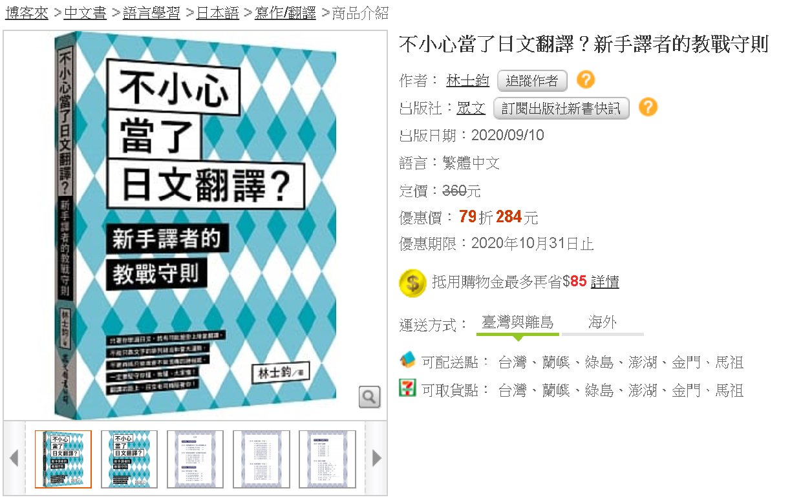Open author link 林士鈞
The width and height of the screenshot is (812, 504).
pyautogui.click(x=467, y=81)
